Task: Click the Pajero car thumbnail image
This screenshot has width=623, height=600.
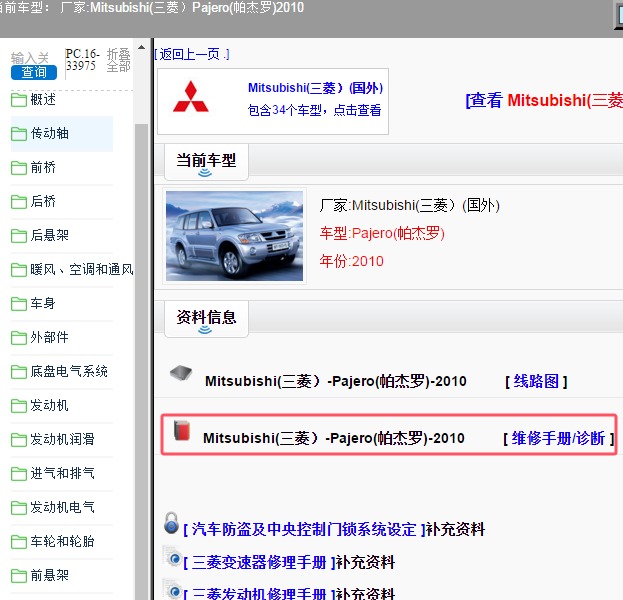Action: point(234,236)
